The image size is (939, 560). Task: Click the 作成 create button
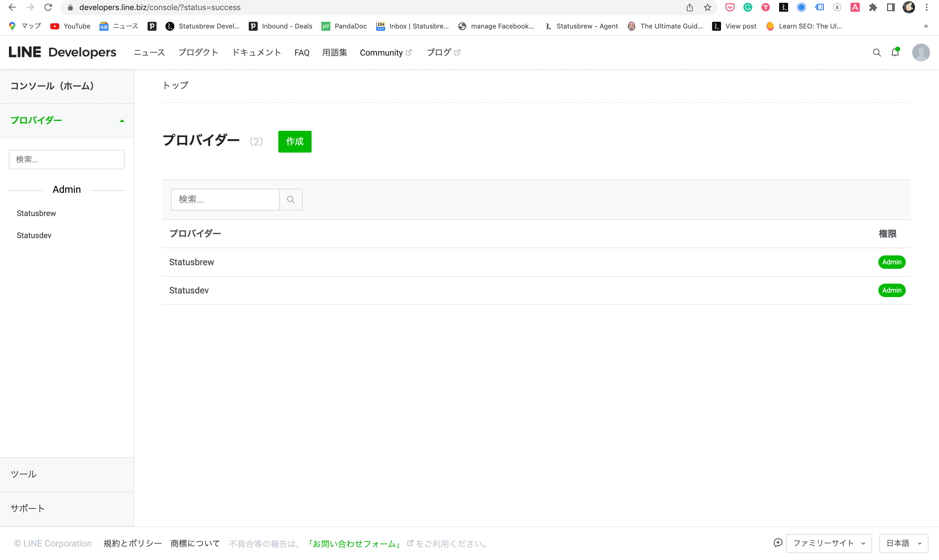pos(295,141)
